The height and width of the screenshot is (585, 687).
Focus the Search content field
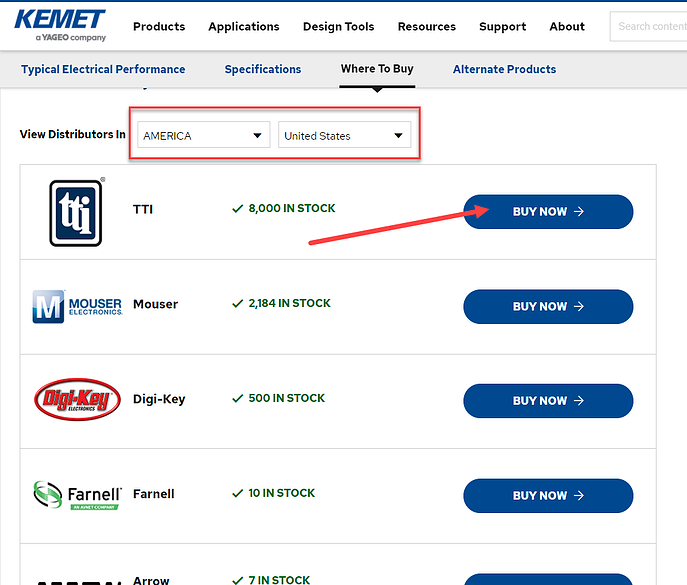648,26
